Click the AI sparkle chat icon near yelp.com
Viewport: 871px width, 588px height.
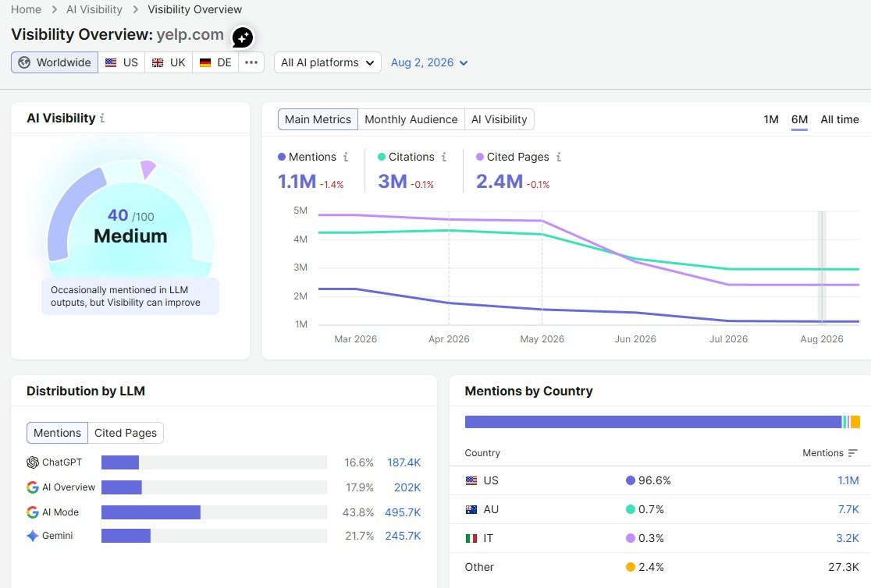pyautogui.click(x=242, y=37)
